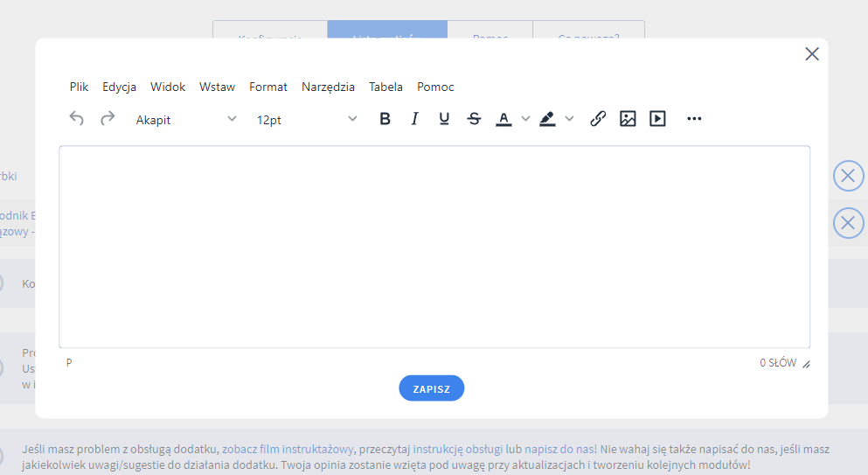
Task: Click the editor resize handle icon
Action: [x=807, y=364]
